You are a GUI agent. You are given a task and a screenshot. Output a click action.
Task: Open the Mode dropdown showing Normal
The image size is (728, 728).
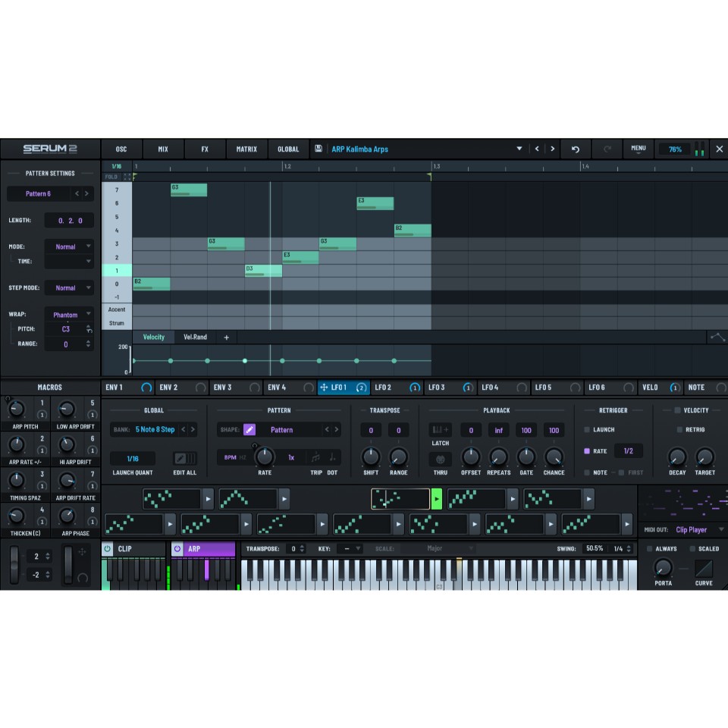click(69, 246)
